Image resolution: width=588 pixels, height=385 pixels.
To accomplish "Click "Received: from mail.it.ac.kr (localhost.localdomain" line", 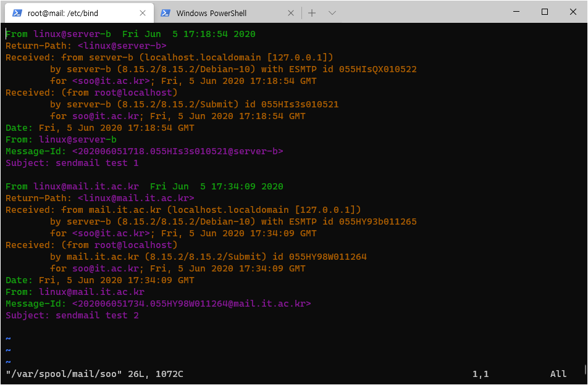I will click(183, 210).
